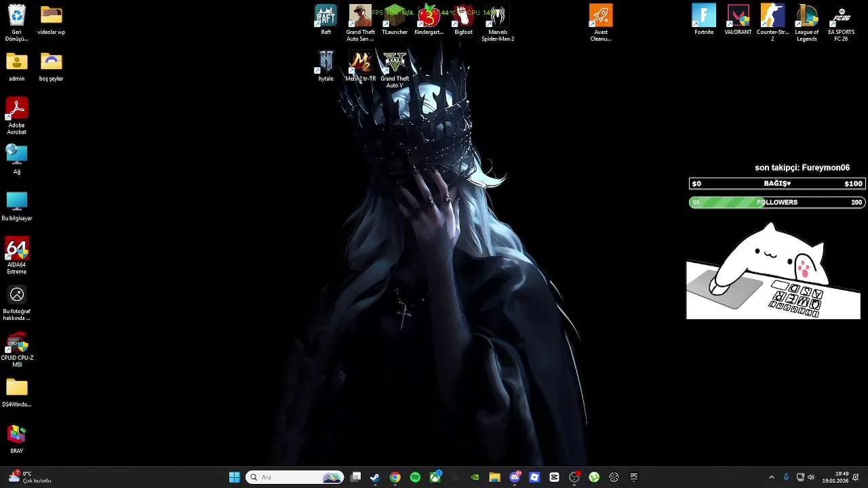Expand the hidden system tray icons
The width and height of the screenshot is (868, 488).
point(771,477)
